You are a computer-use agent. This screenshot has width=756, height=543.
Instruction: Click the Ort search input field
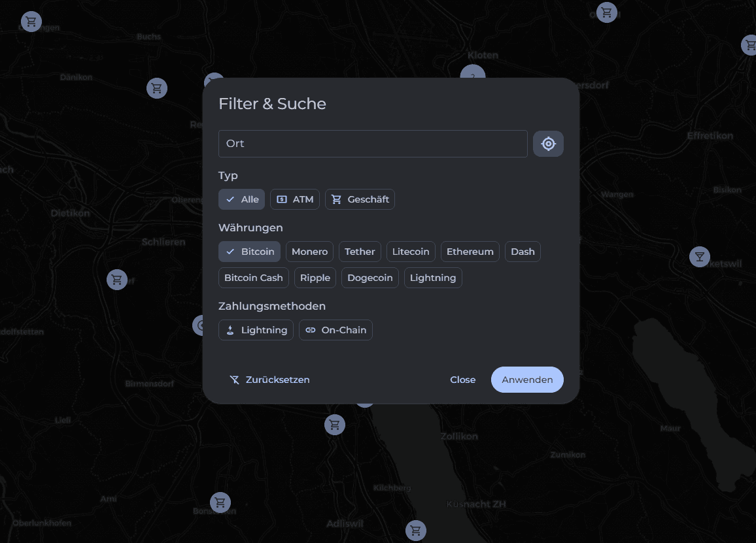(373, 144)
